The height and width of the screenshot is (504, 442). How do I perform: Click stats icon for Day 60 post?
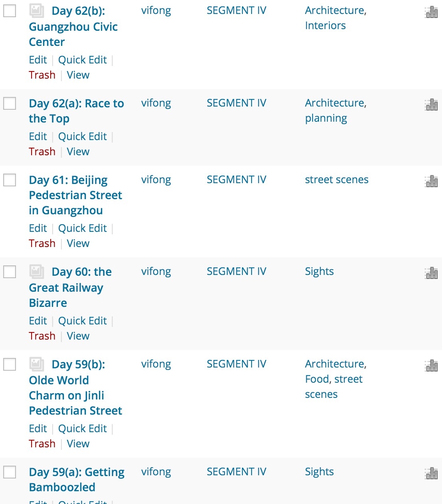(x=431, y=273)
